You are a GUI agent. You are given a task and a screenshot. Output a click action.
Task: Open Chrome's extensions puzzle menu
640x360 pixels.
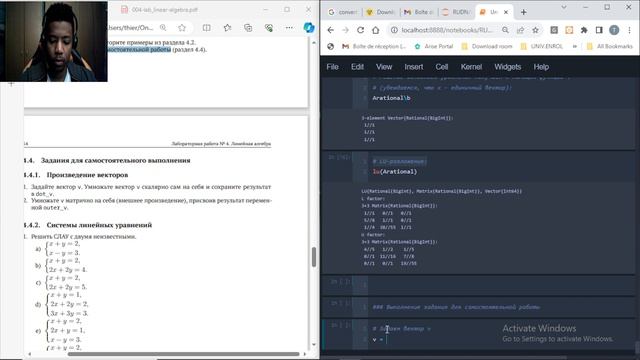(584, 30)
